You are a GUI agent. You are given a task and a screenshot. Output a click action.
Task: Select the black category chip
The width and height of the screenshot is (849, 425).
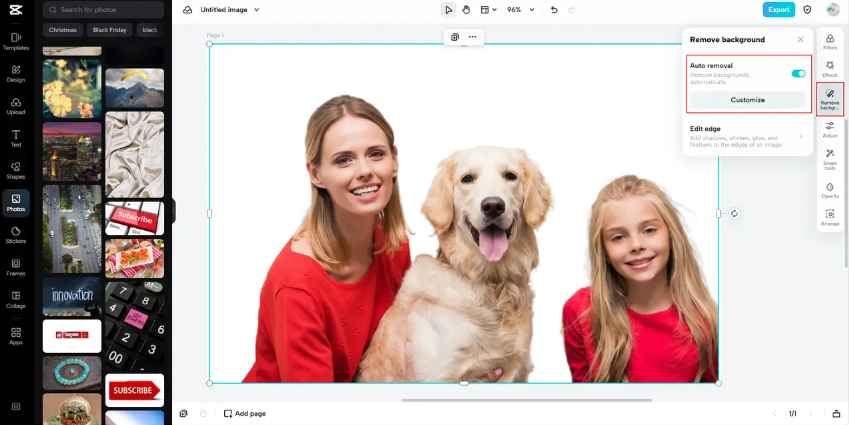pos(150,30)
